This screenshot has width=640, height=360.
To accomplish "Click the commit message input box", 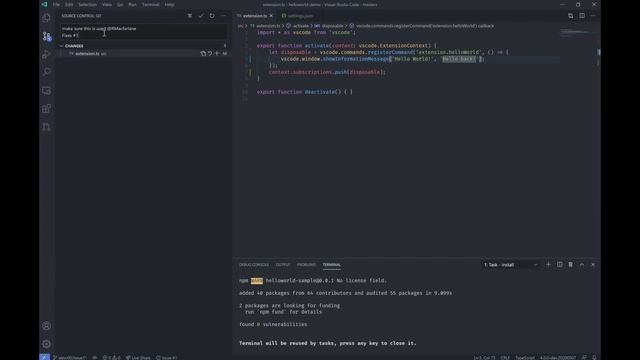I will pyautogui.click(x=144, y=32).
